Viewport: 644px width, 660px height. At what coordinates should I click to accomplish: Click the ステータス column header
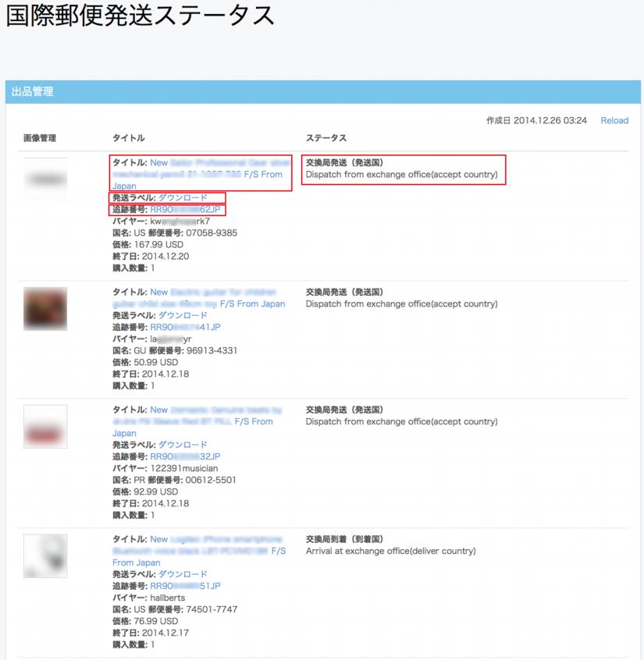[326, 138]
